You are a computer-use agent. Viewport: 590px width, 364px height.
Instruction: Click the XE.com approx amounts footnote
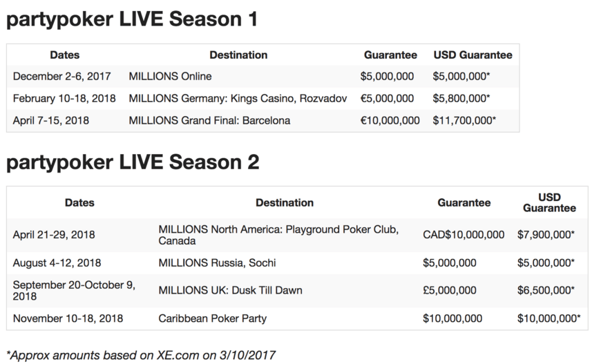point(141,355)
